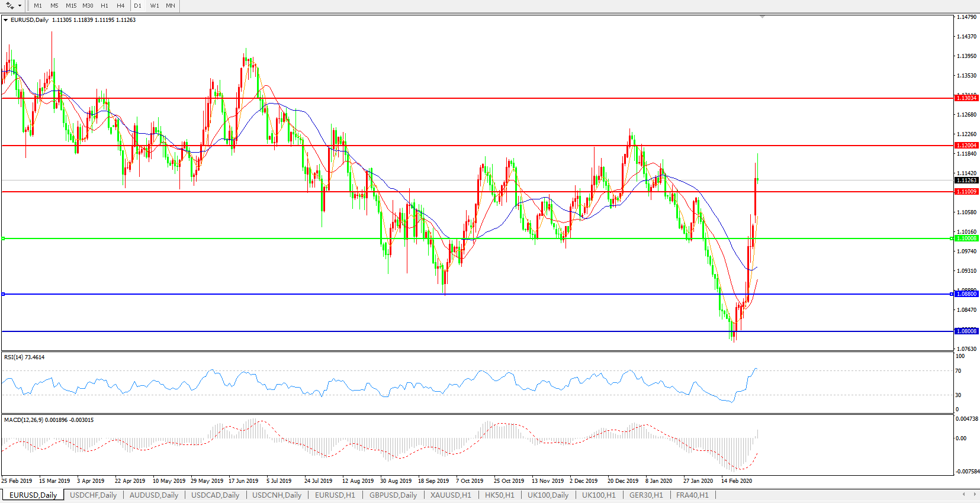This screenshot has width=980, height=503.
Task: Enable the H4 timeframe
Action: tap(120, 6)
